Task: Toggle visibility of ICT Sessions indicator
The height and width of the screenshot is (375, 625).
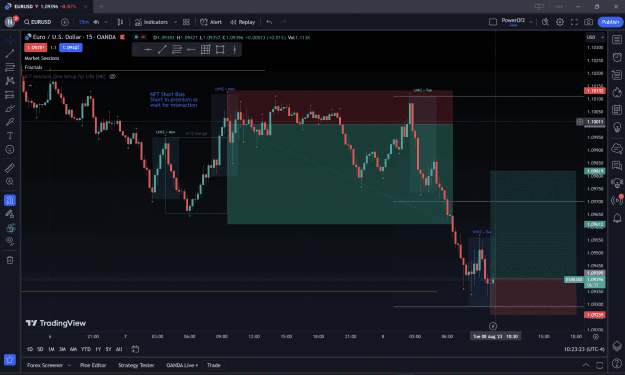Action: (x=113, y=76)
